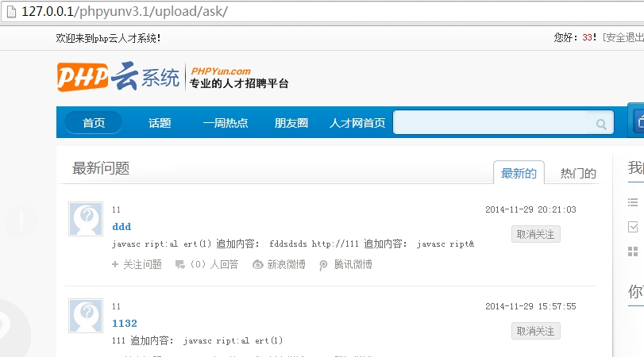The image size is (644, 357).
Task: Click the list icon in right sidebar
Action: pyautogui.click(x=633, y=202)
